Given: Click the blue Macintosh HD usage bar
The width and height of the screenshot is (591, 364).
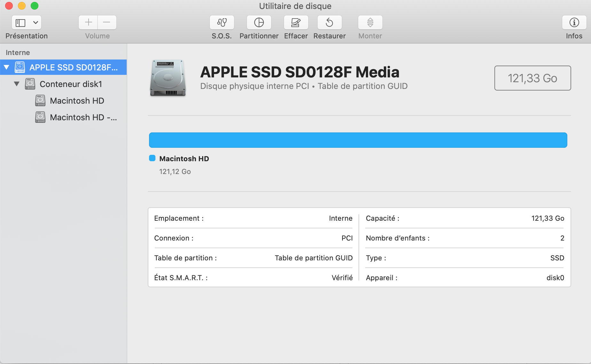Looking at the screenshot, I should [358, 140].
